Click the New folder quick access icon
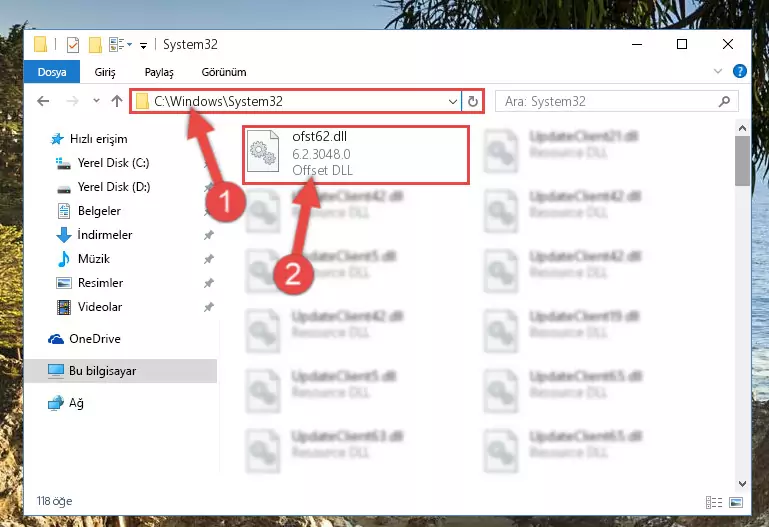Screen dimensions: 769x527 click(95, 45)
